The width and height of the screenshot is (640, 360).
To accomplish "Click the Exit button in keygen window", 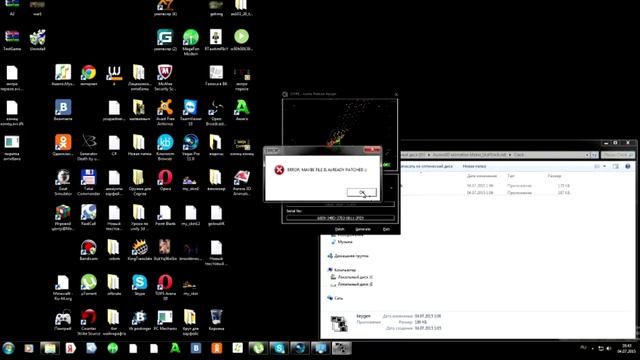I will pos(386,229).
